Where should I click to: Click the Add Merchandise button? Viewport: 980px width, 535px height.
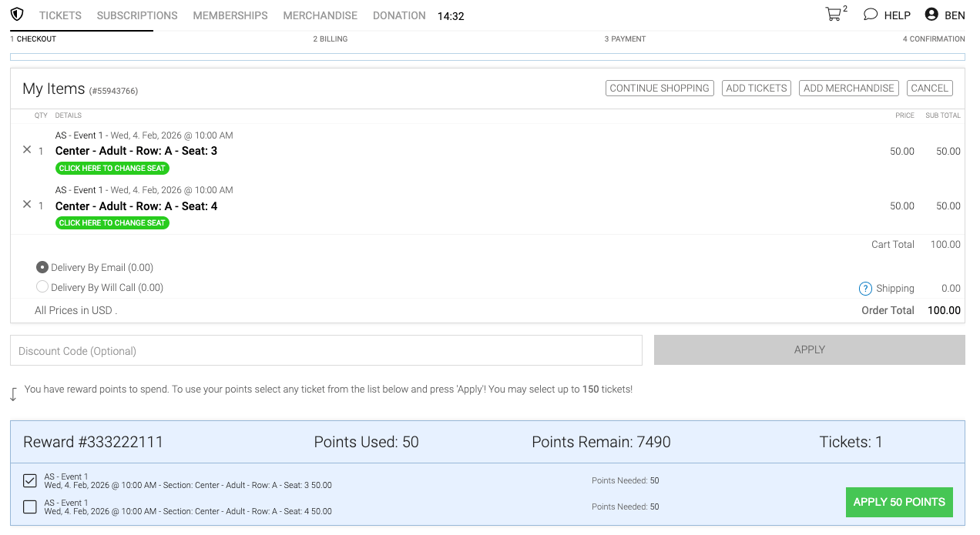point(849,89)
